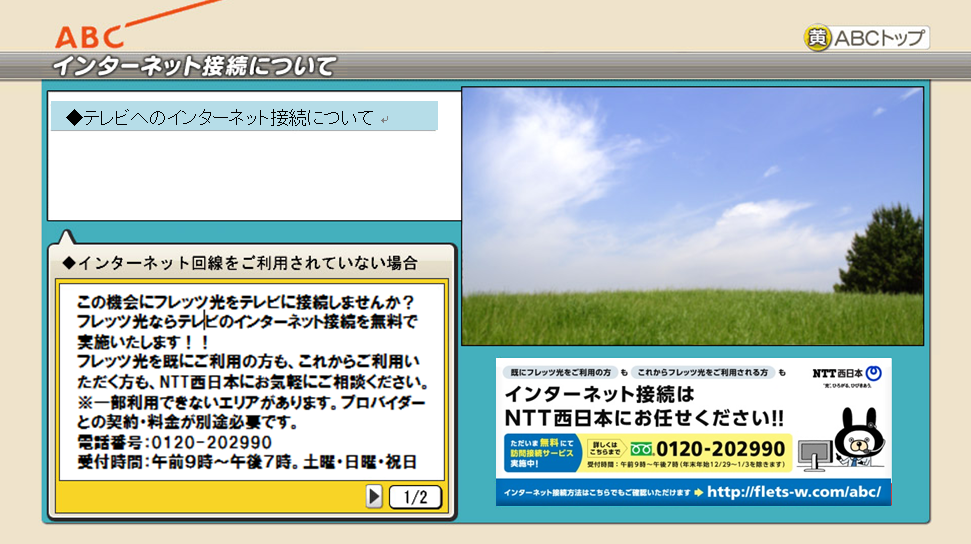Click the ABC logo

coord(89,37)
